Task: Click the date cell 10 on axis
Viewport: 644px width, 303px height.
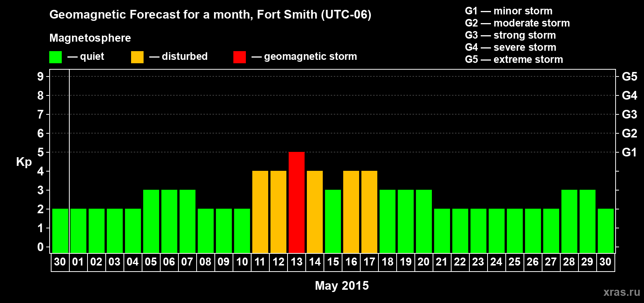Action: click(x=242, y=262)
